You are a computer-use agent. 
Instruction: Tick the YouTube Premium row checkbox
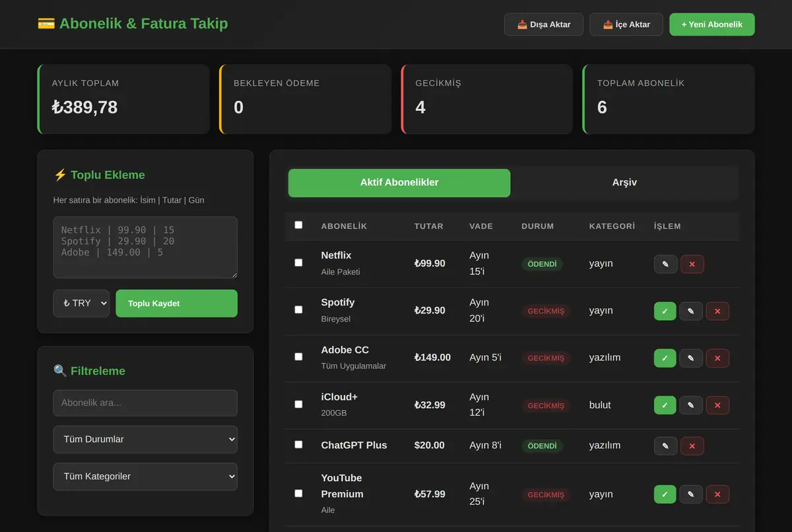tap(298, 493)
